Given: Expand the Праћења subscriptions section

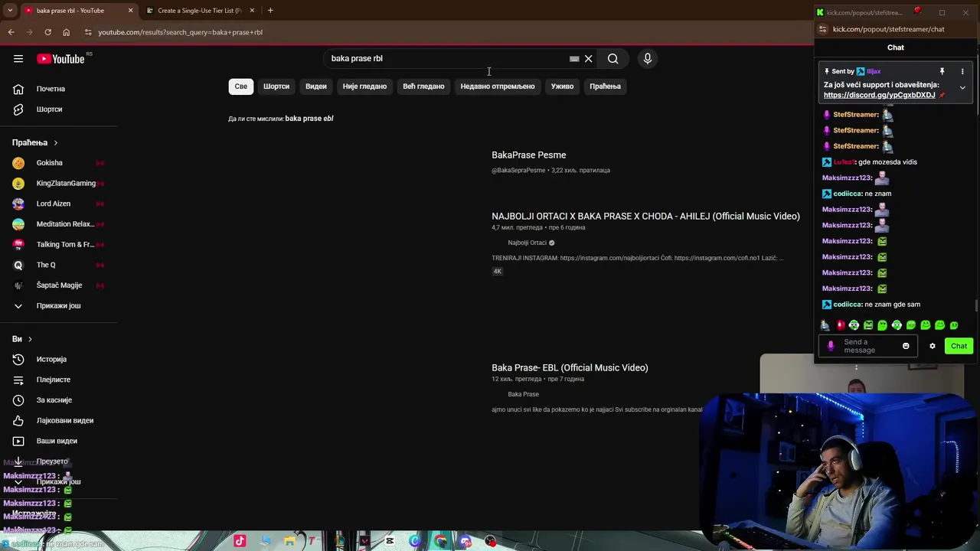Looking at the screenshot, I should coord(35,142).
